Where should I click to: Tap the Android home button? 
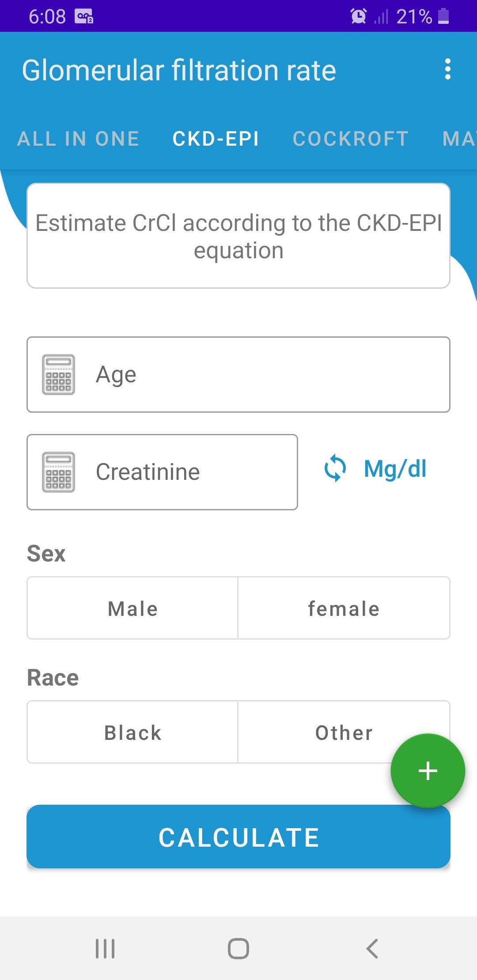pos(238,948)
